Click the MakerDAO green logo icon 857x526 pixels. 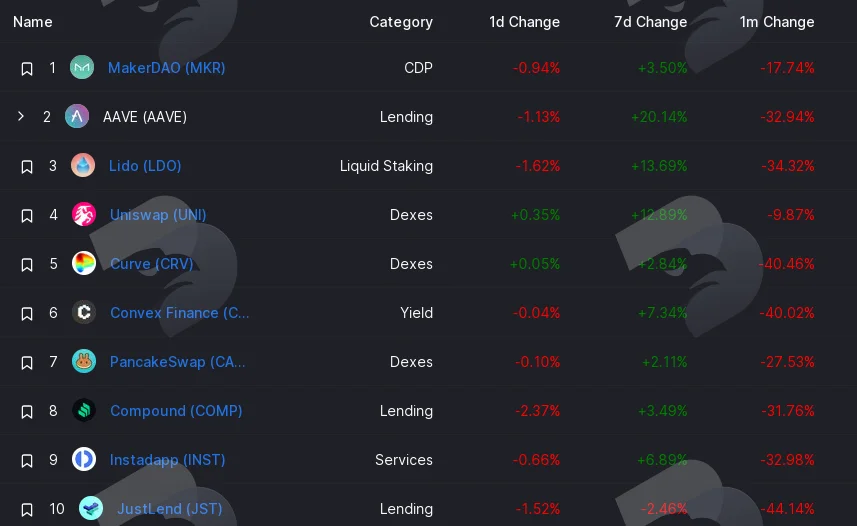click(82, 67)
